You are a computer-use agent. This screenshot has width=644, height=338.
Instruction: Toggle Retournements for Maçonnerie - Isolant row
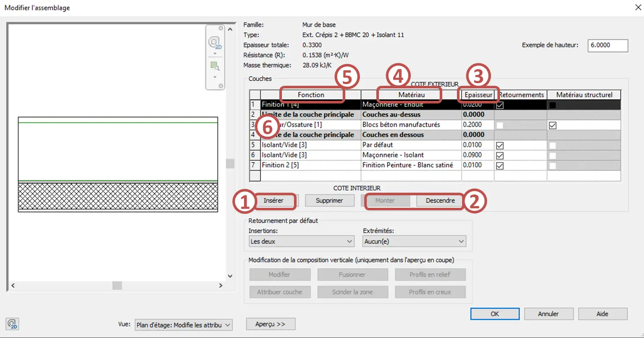[500, 155]
